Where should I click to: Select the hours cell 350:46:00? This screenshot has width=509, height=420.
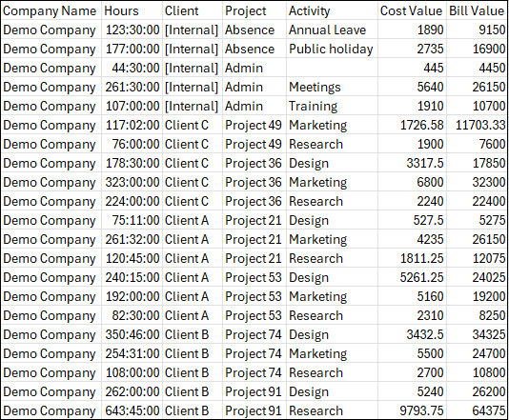coord(132,334)
